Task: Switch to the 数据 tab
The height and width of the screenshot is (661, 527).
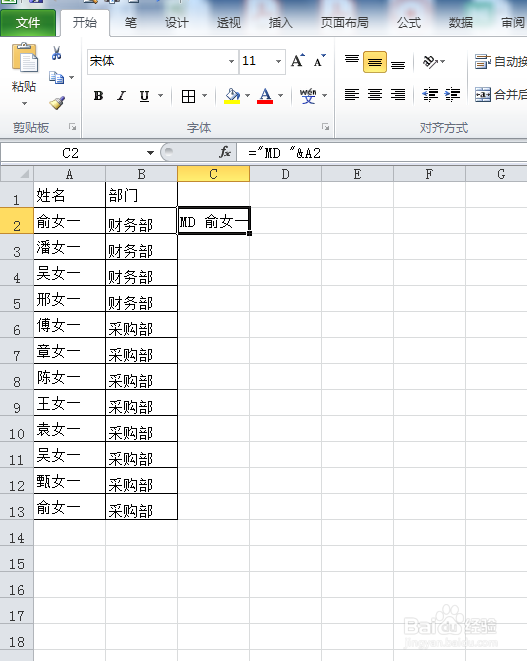Action: point(460,23)
